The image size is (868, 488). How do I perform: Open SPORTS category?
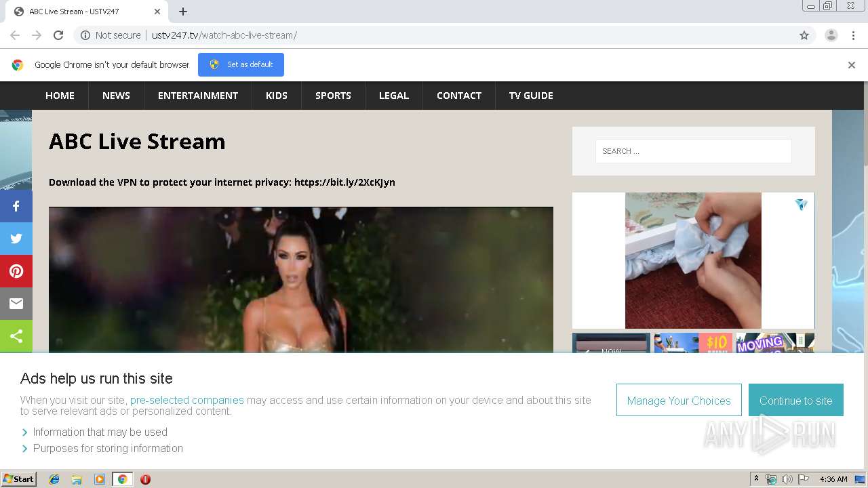[x=333, y=96]
